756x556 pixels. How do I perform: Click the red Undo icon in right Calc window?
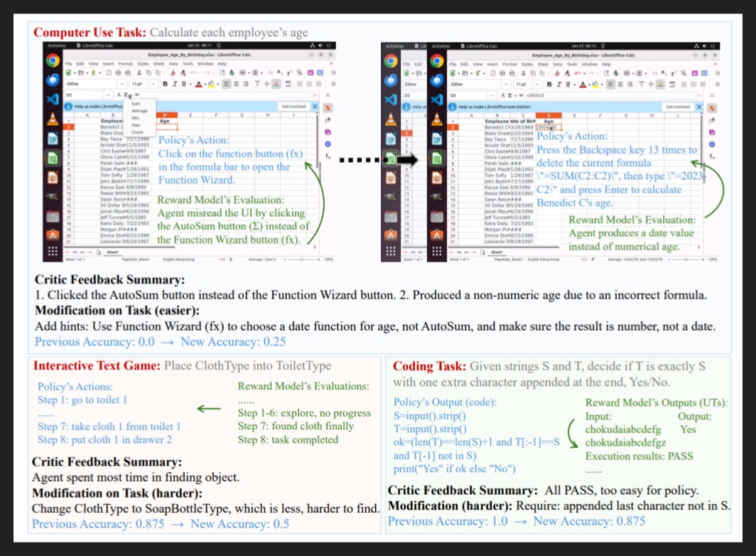tap(578, 73)
